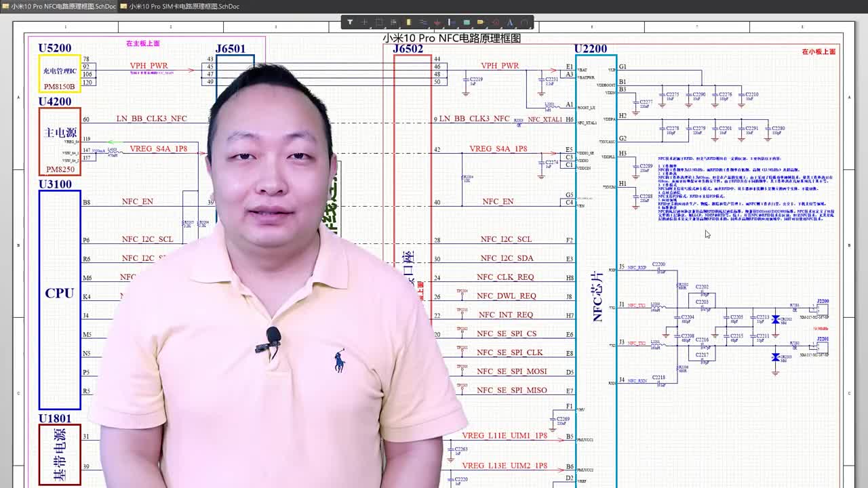Select the U2200 NFC chip designator
Image resolution: width=868 pixels, height=488 pixels.
(590, 49)
